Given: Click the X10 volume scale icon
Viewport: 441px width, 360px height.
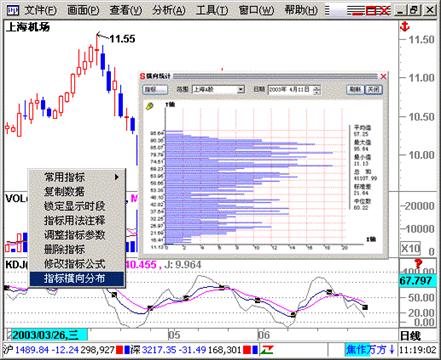Looking at the screenshot, I should coord(410,248).
